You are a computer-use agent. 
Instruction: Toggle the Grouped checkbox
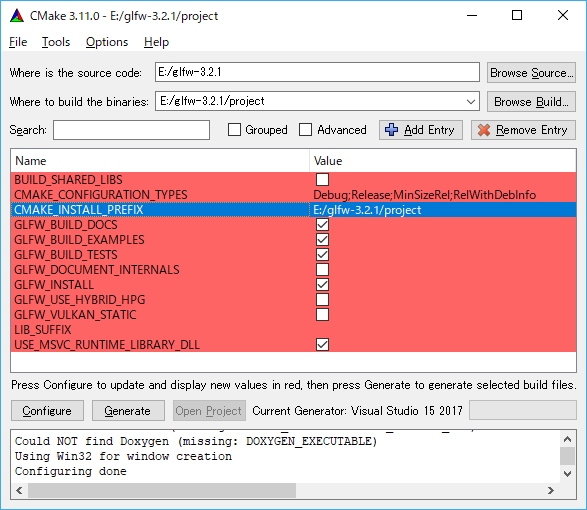coord(234,130)
